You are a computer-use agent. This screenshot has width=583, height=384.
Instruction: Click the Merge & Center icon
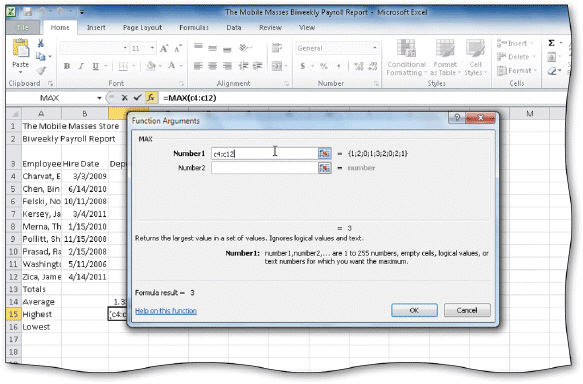click(x=277, y=66)
